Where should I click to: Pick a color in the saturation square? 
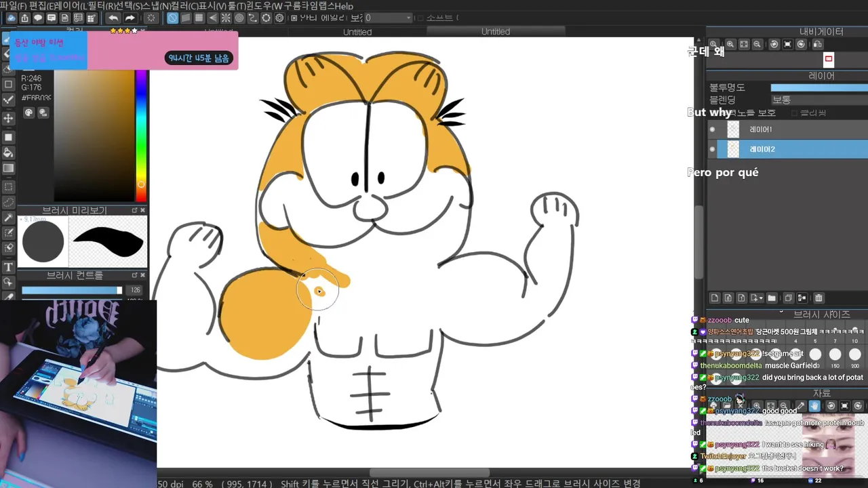(94, 136)
